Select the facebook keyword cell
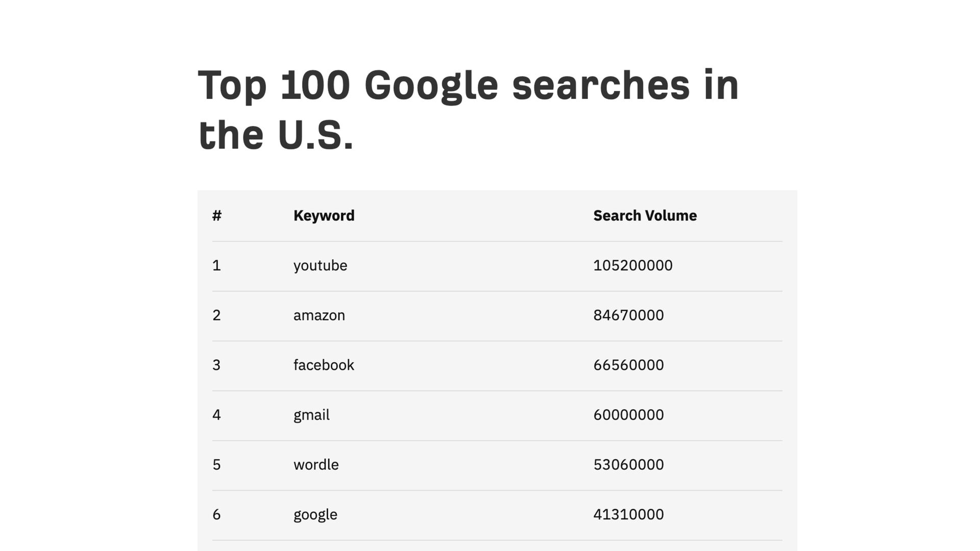 point(324,365)
